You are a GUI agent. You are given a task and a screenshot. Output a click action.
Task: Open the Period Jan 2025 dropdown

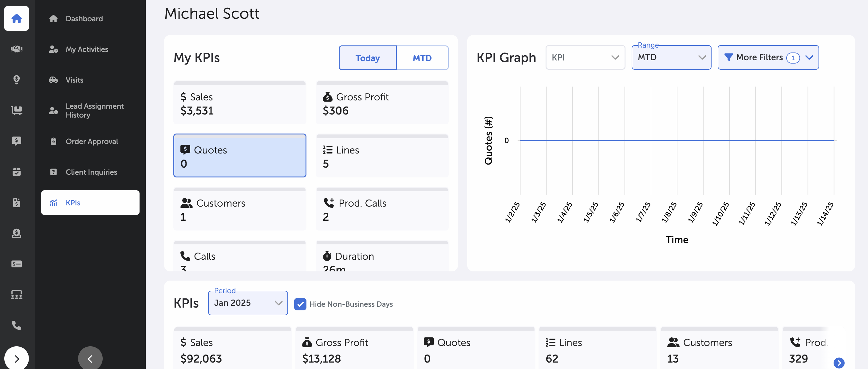coord(248,303)
